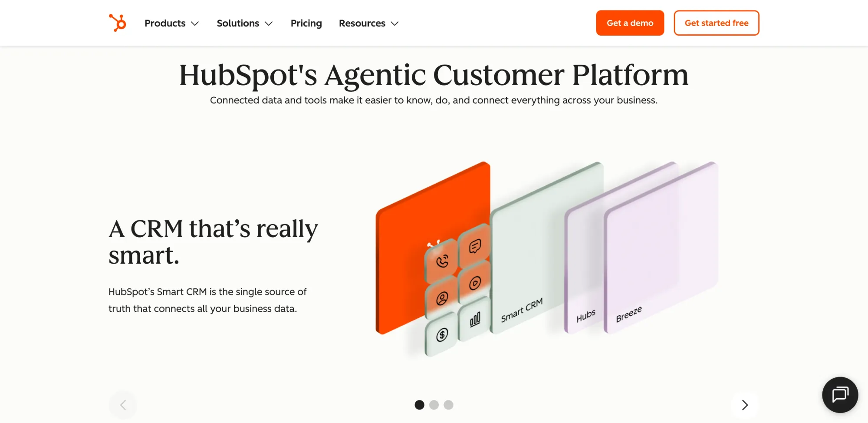Viewport: 868px width, 423px height.
Task: Go to the next carousel slide arrow
Action: pos(745,405)
